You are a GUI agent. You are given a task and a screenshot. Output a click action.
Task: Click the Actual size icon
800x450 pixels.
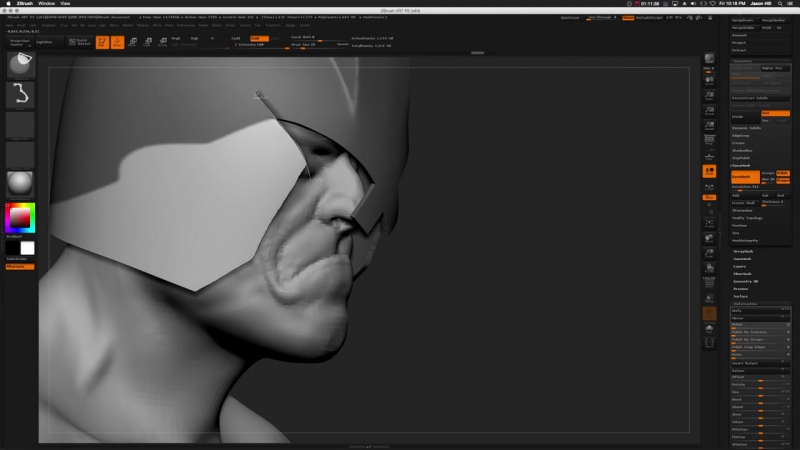[x=709, y=111]
